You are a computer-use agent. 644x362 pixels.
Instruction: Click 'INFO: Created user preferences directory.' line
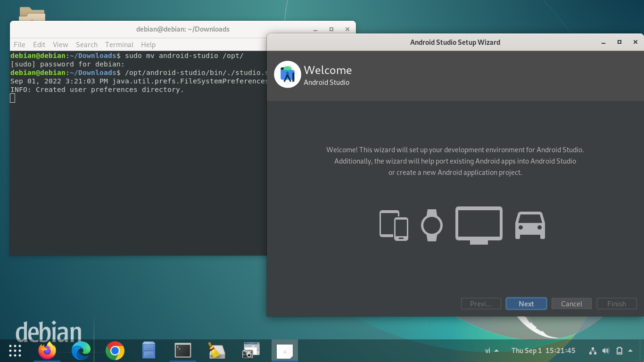[x=97, y=90]
